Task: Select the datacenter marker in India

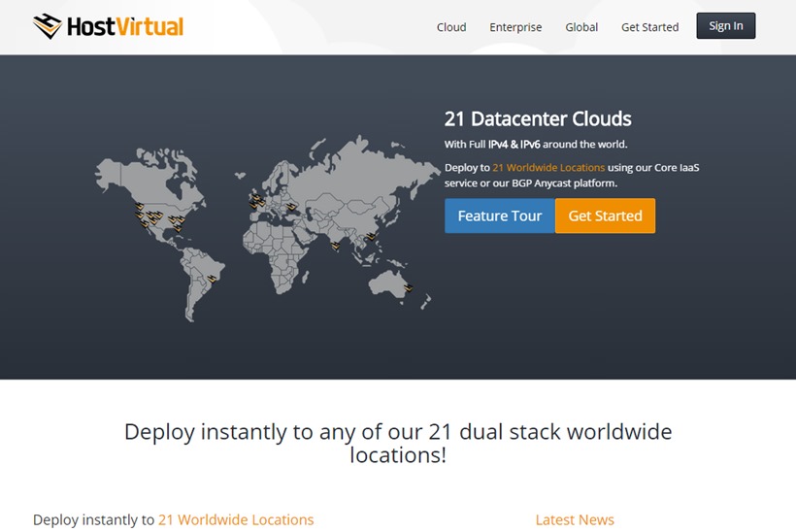Action: (335, 247)
